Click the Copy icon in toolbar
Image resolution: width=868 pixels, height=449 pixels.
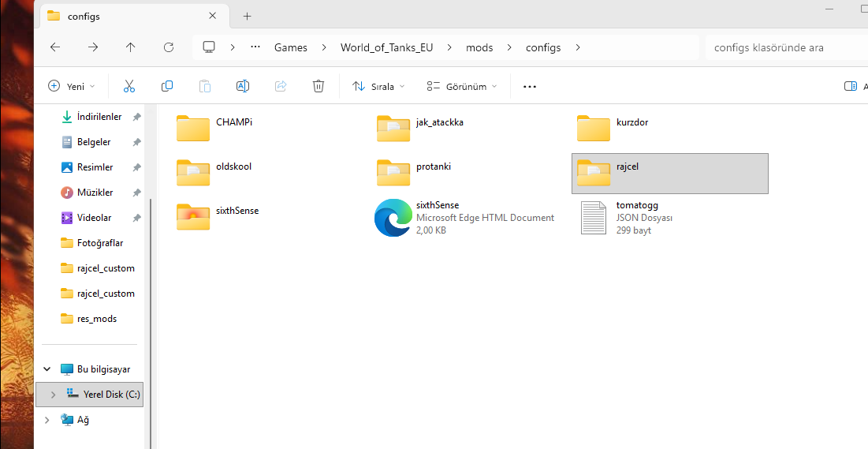pos(167,86)
